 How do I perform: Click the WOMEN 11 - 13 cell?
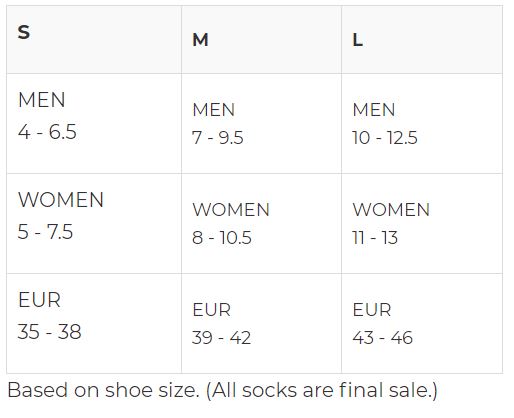[x=422, y=223]
